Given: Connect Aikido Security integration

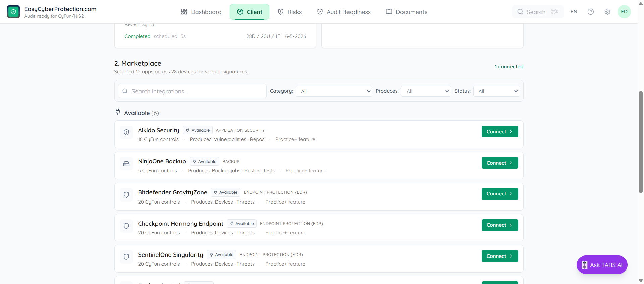Looking at the screenshot, I should pyautogui.click(x=500, y=132).
